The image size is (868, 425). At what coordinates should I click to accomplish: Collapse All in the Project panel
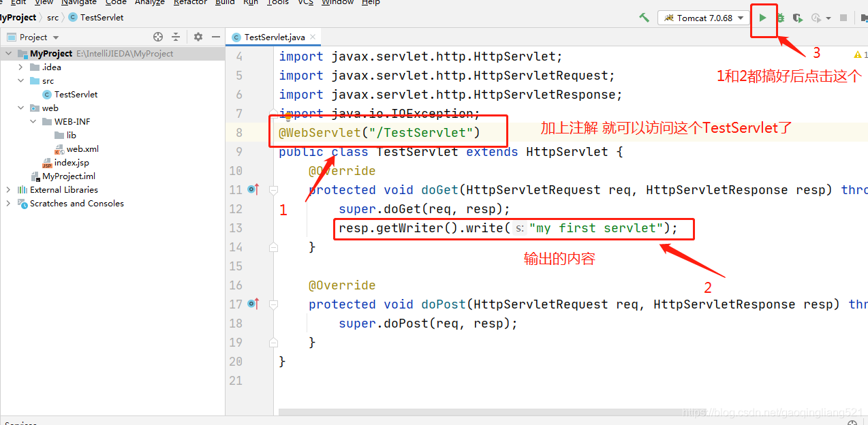[175, 36]
